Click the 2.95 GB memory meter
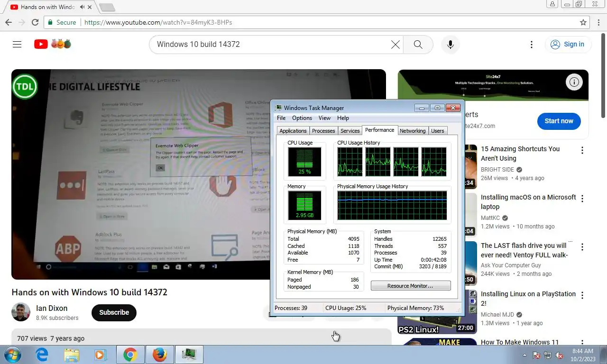Image resolution: width=607 pixels, height=364 pixels. pyautogui.click(x=304, y=206)
